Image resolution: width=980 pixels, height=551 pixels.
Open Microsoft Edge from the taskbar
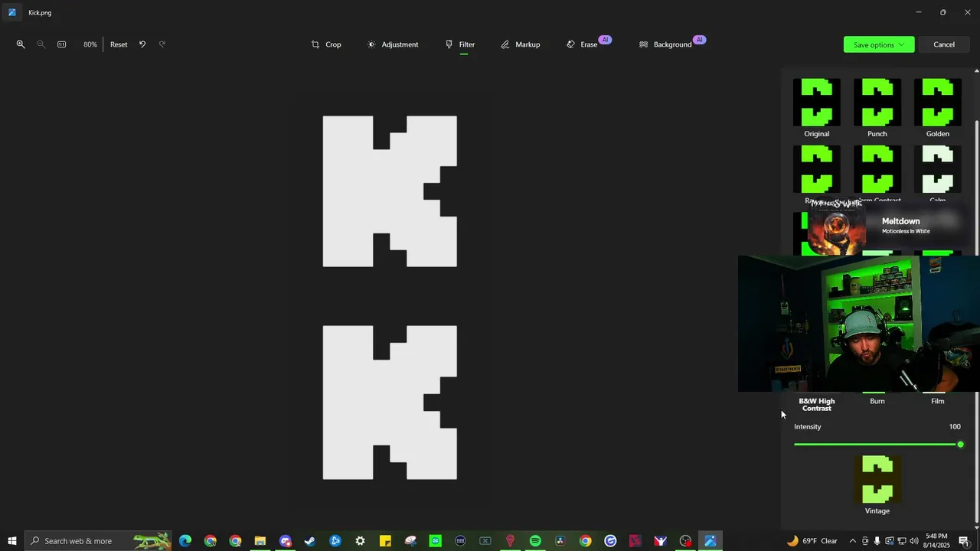(185, 541)
